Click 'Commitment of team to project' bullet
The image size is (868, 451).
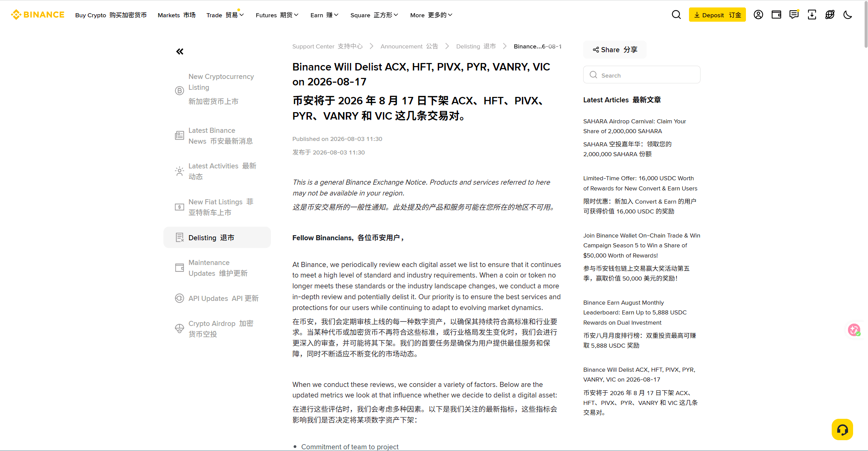click(350, 447)
